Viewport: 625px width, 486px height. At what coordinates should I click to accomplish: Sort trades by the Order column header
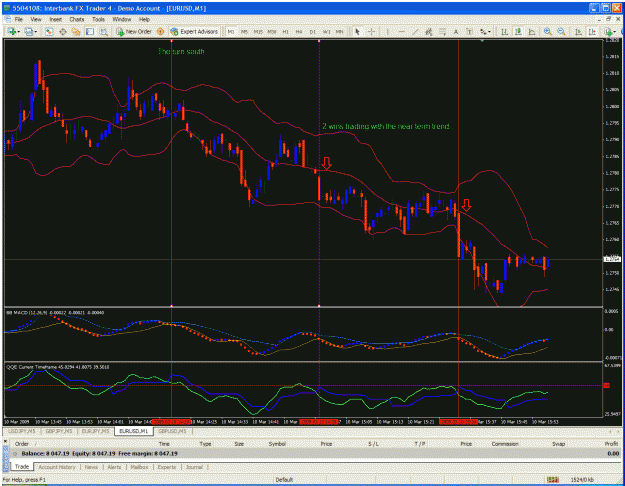pyautogui.click(x=22, y=444)
